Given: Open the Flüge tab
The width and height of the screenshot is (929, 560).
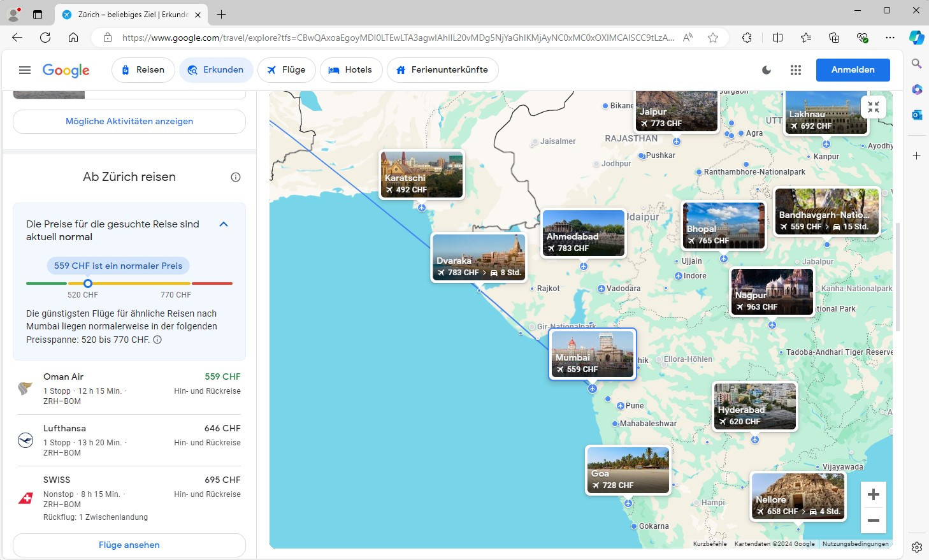Looking at the screenshot, I should tap(286, 70).
